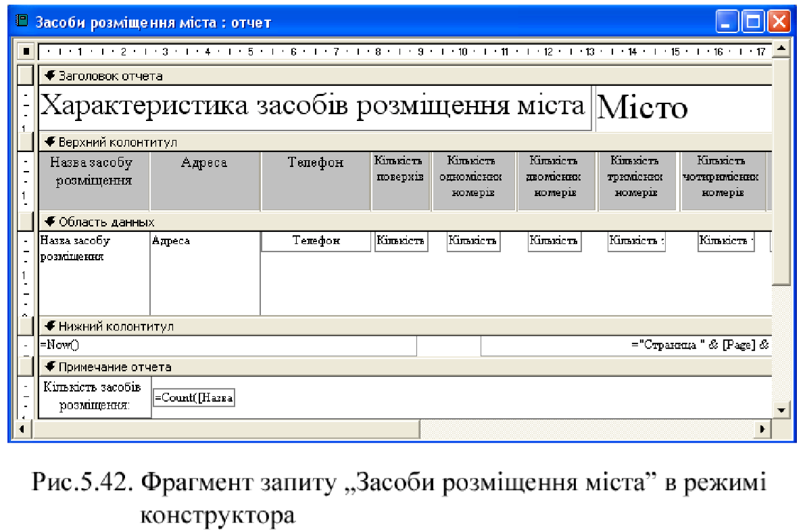Select header label 'Кількість одномісних номерів'
This screenshot has width=797, height=532.
pos(473,181)
